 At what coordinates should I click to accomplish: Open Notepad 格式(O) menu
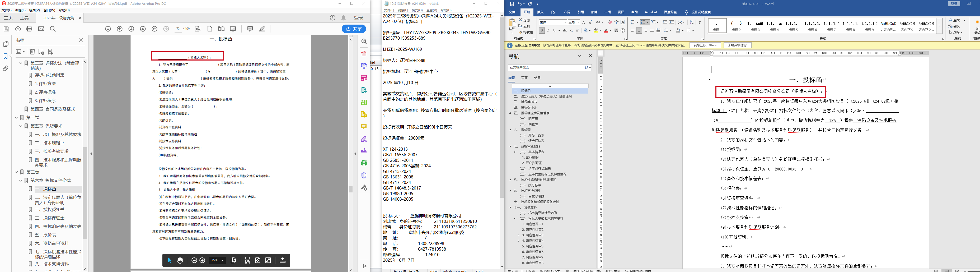pos(417,10)
